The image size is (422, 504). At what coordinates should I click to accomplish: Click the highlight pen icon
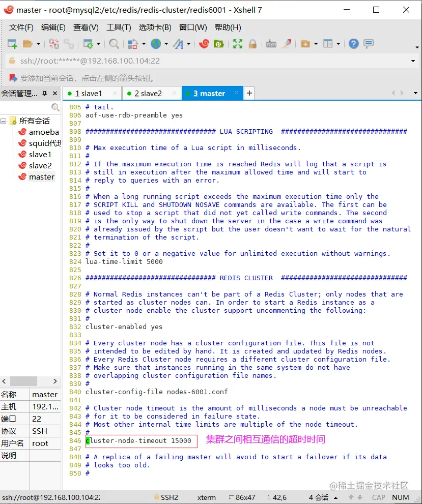coord(286,44)
